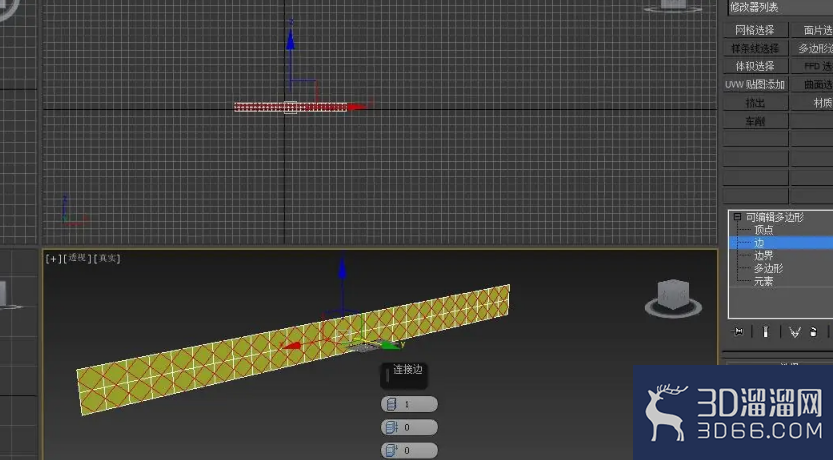Click the connect slide value field

[410, 450]
